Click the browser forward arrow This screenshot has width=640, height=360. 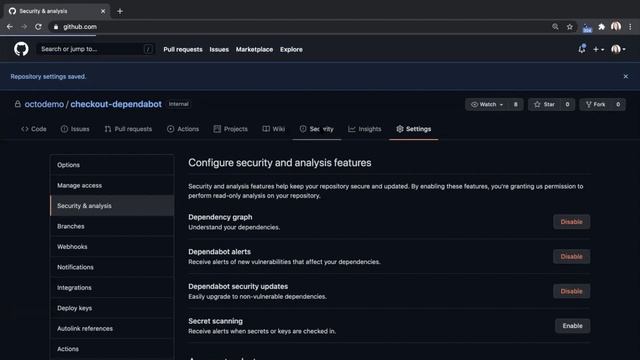pyautogui.click(x=24, y=27)
